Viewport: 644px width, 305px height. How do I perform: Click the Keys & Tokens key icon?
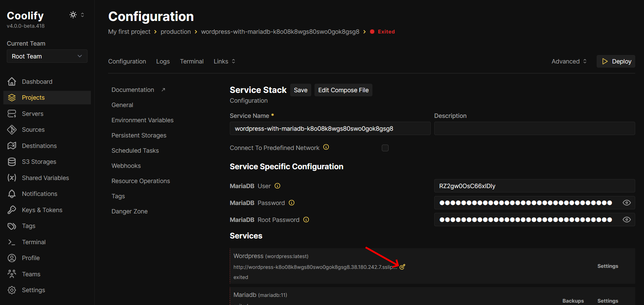pos(12,210)
